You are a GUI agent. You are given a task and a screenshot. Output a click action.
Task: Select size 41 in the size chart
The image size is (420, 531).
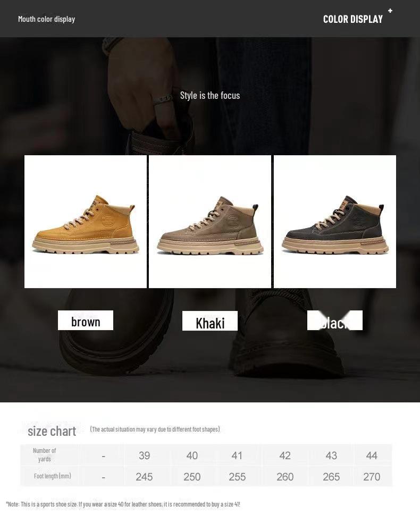pos(237,456)
